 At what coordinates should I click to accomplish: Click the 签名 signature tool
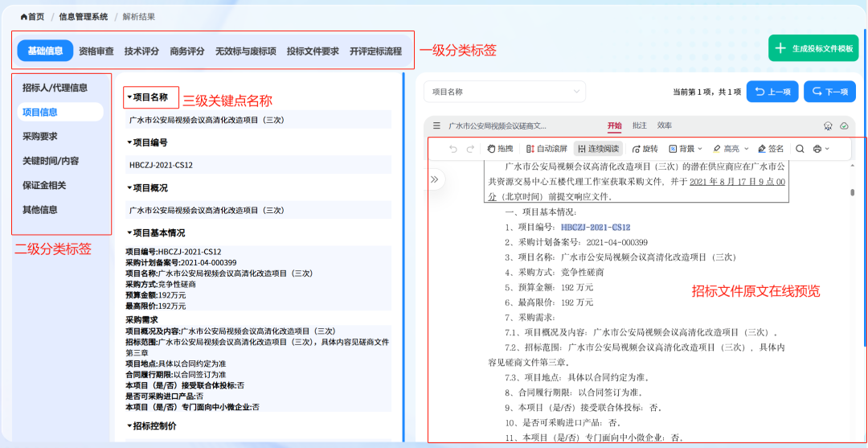point(770,149)
